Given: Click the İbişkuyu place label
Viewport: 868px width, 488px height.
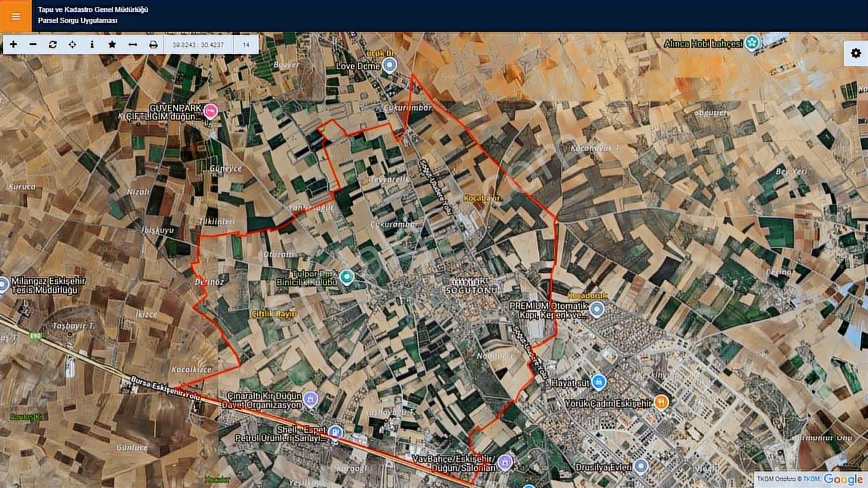Looking at the screenshot, I should [158, 230].
